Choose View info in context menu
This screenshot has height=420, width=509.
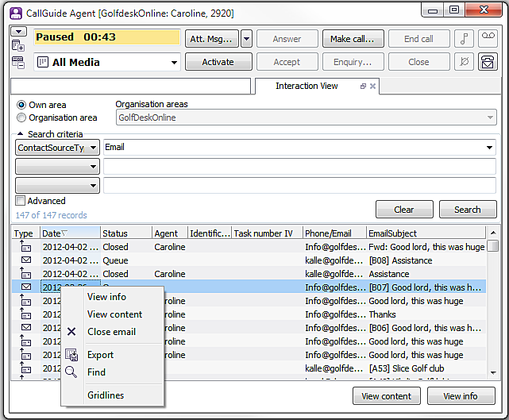pyautogui.click(x=106, y=297)
